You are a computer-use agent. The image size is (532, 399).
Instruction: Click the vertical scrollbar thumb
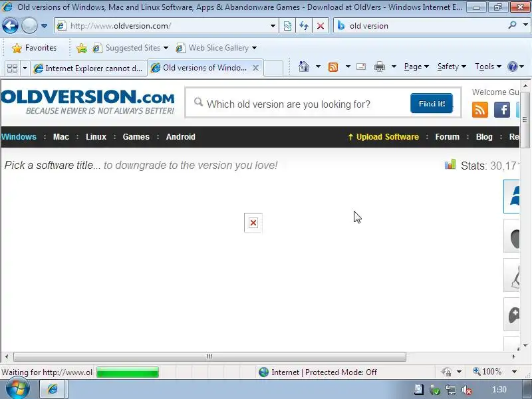(525, 120)
